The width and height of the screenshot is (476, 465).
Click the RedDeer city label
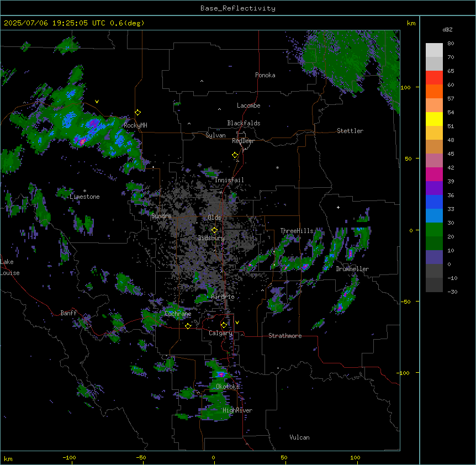(243, 141)
